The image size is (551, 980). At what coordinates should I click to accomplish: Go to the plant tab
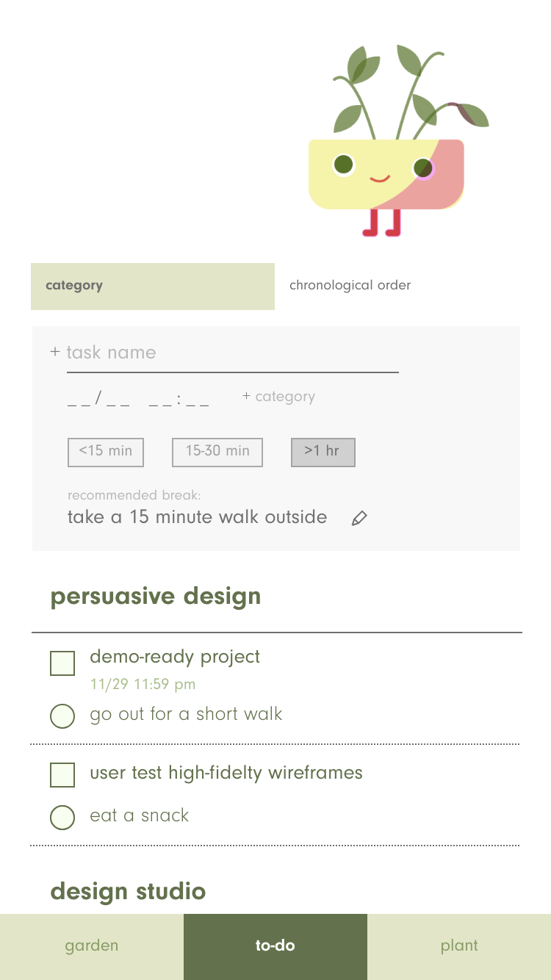(x=459, y=946)
